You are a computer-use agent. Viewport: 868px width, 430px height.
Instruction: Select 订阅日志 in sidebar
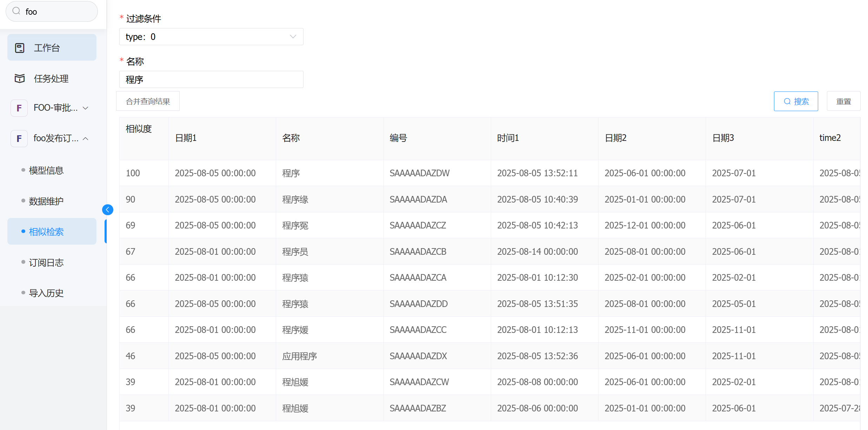coord(46,262)
